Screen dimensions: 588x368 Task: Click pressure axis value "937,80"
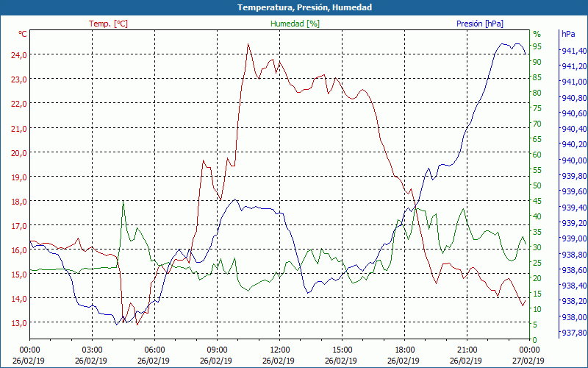click(x=574, y=333)
